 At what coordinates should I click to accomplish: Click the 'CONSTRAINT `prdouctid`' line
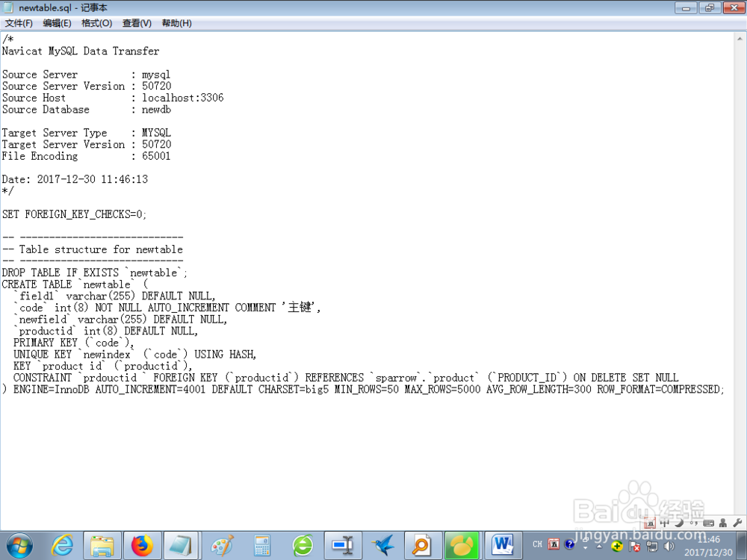coord(346,378)
